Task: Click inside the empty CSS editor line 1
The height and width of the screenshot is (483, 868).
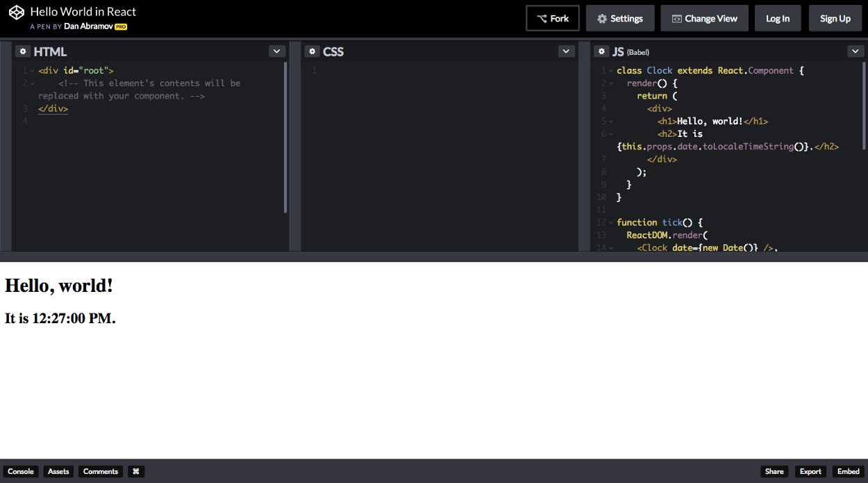Action: click(x=444, y=71)
